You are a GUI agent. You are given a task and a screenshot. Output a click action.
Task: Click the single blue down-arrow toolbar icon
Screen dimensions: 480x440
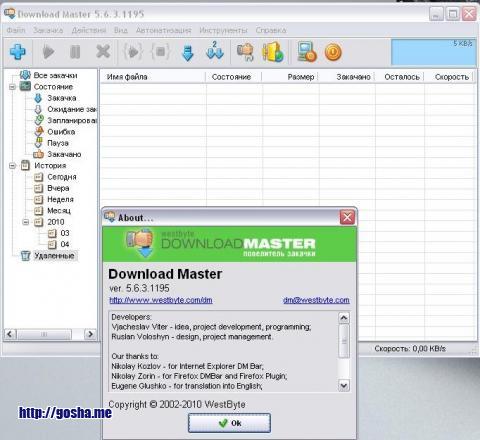pyautogui.click(x=188, y=53)
